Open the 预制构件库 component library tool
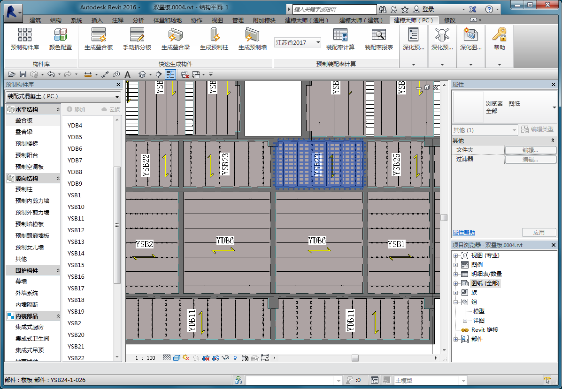This screenshot has height=389, width=562. click(25, 39)
